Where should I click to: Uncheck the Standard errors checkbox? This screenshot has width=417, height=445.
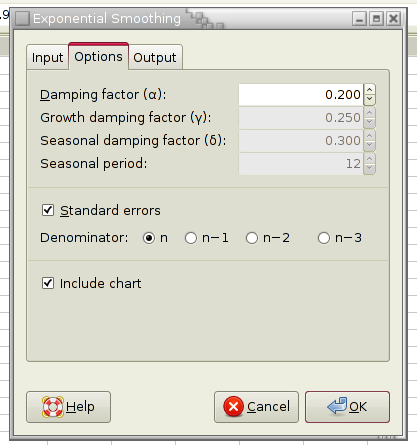[x=48, y=210]
